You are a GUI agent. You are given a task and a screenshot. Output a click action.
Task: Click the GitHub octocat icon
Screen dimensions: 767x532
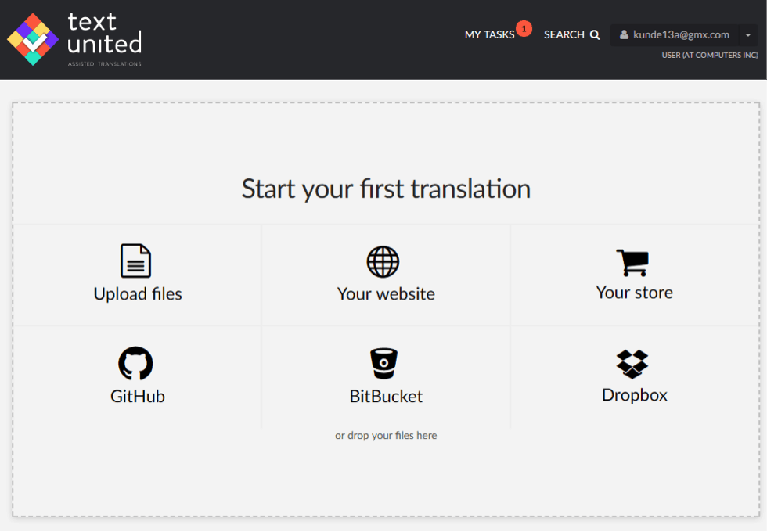pyautogui.click(x=135, y=363)
